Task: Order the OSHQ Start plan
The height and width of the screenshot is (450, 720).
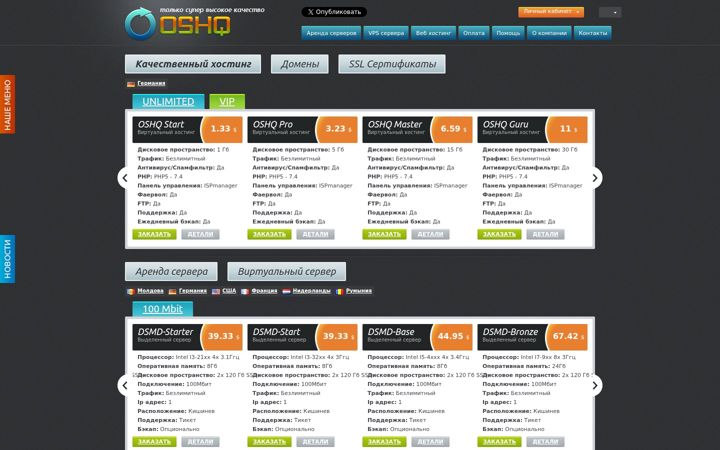Action: (x=154, y=234)
